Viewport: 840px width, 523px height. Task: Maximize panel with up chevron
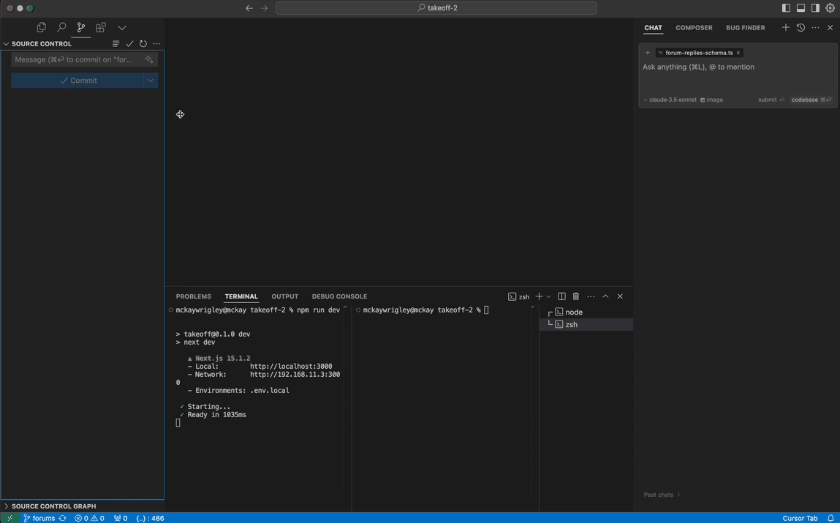pyautogui.click(x=605, y=296)
